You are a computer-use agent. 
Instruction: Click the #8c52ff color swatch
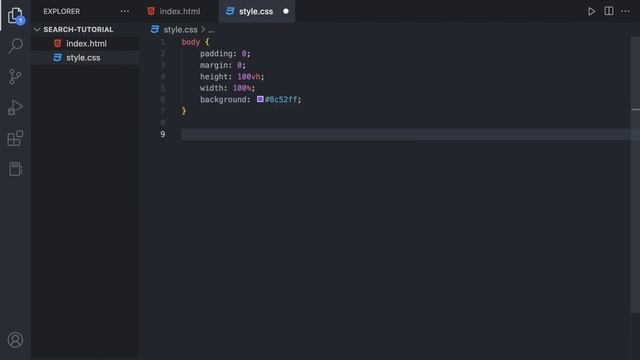point(260,99)
